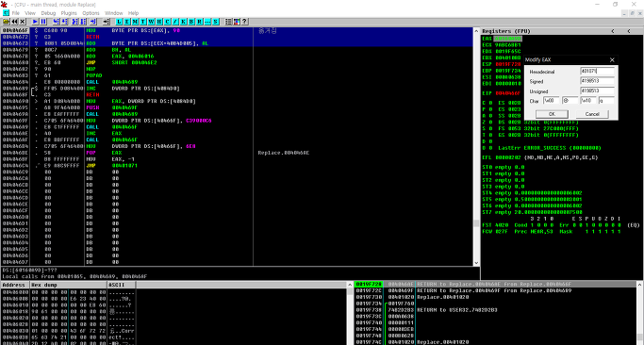Viewport: 644px width, 345px height.
Task: Click the Trace into toolbar icon
Action: 74,22
